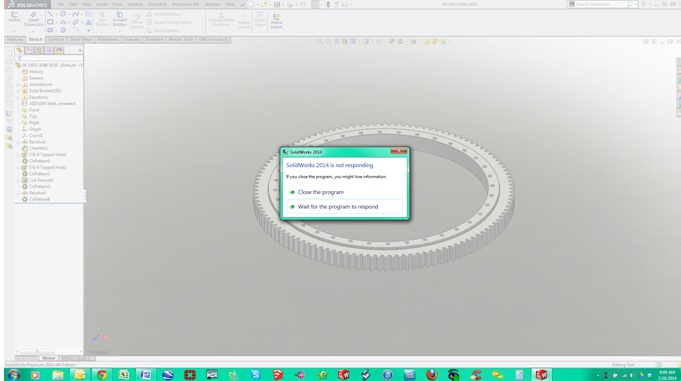Choose Close the program
Viewport: 681px width, 381px height.
(321, 192)
